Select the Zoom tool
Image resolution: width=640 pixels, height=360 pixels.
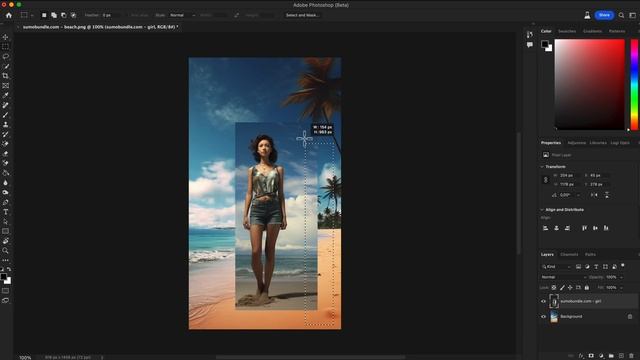[x=5, y=251]
